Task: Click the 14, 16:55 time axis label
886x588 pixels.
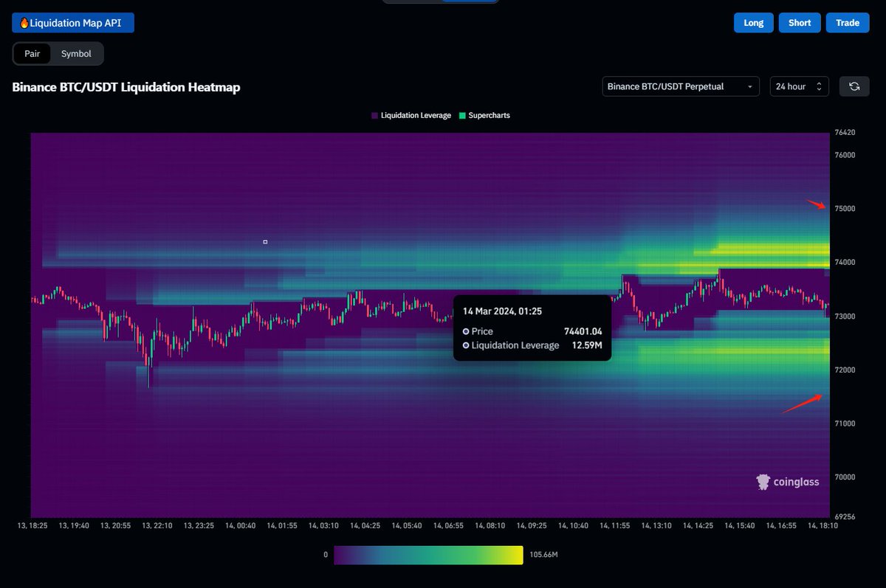Action: coord(781,526)
